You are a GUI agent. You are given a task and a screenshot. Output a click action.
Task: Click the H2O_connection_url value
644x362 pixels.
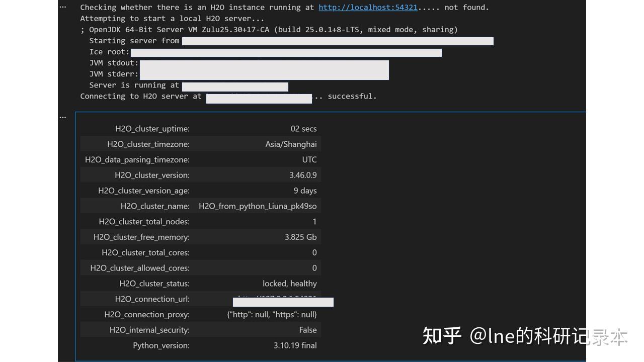pyautogui.click(x=283, y=302)
